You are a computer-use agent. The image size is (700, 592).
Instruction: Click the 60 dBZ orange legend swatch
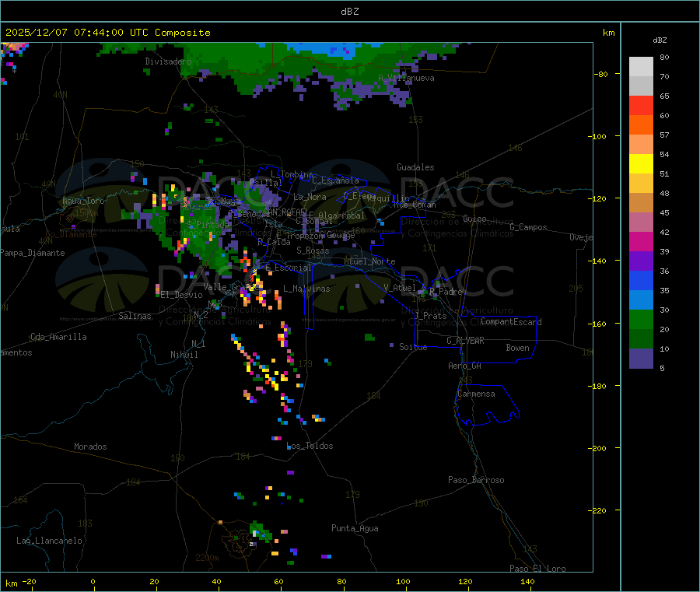click(x=641, y=125)
